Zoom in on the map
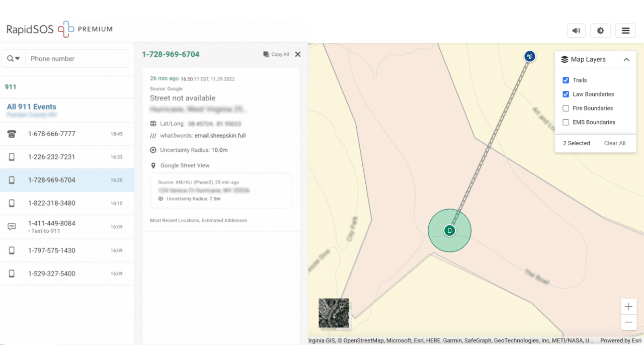The image size is (644, 362). coord(629,307)
